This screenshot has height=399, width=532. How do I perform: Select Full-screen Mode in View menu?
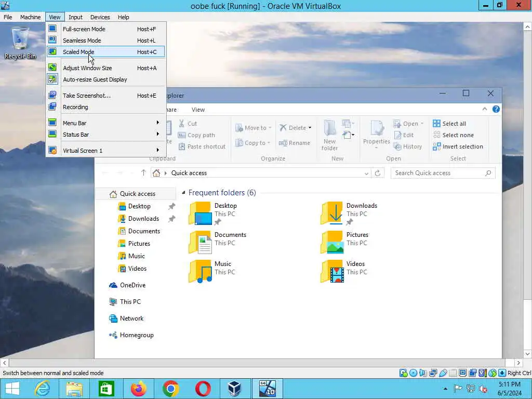(x=106, y=29)
